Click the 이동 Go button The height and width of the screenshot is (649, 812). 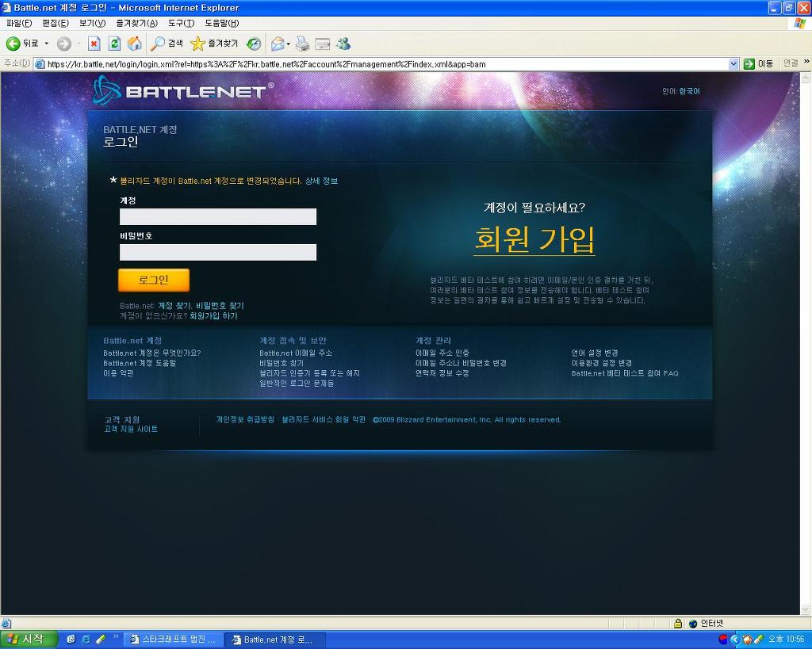pyautogui.click(x=758, y=63)
